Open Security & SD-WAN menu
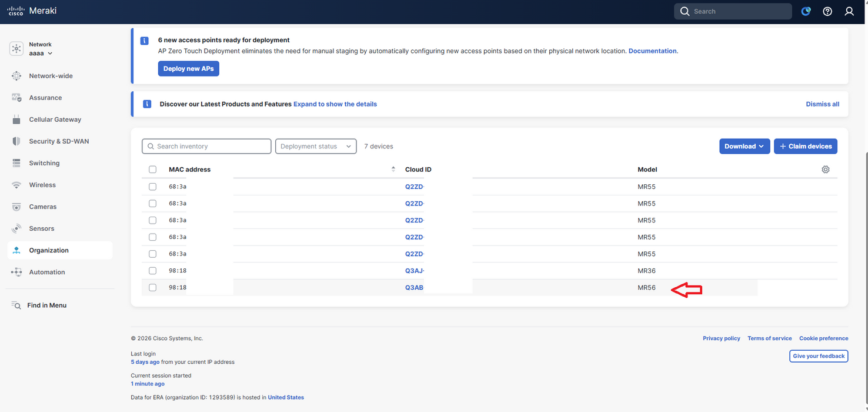This screenshot has width=868, height=412. click(59, 141)
